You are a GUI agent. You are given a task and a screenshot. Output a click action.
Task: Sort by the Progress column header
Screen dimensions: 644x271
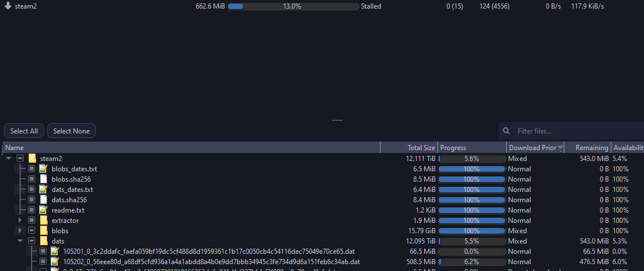[472, 148]
